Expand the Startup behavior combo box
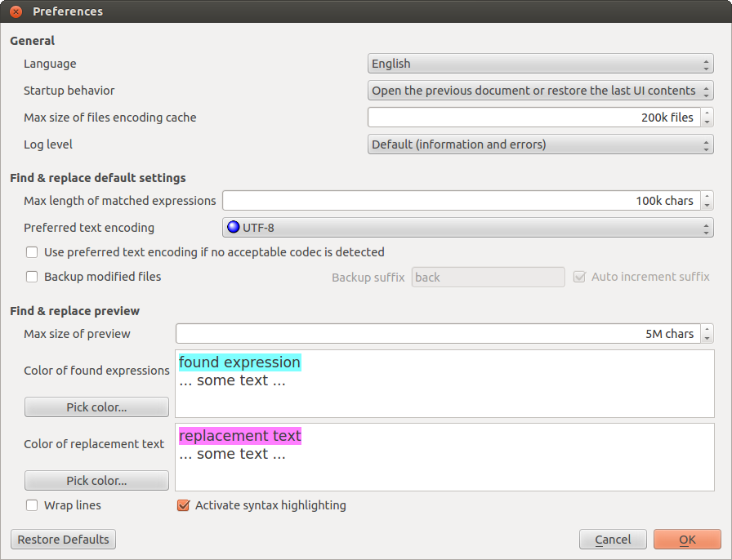 (x=540, y=91)
